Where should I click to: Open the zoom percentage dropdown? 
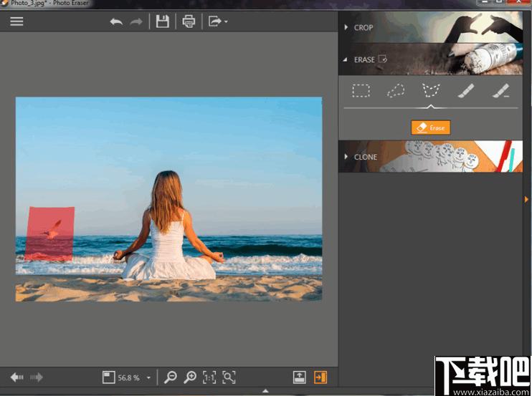coord(148,377)
